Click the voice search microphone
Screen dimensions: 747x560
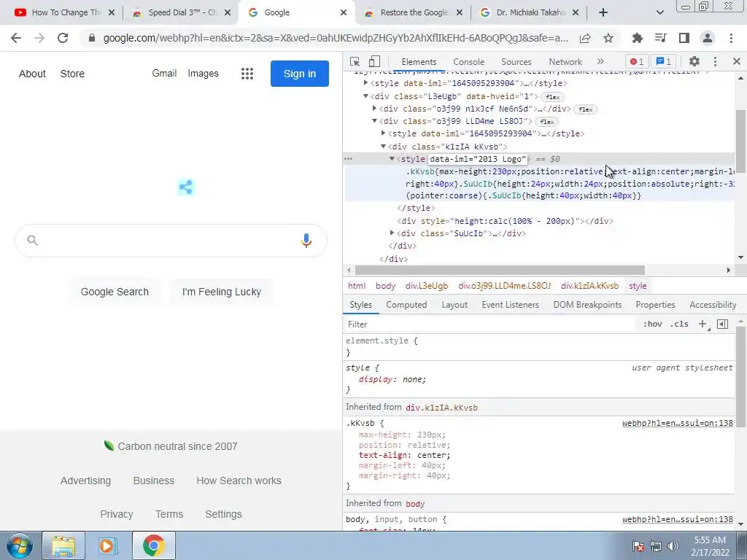click(306, 241)
